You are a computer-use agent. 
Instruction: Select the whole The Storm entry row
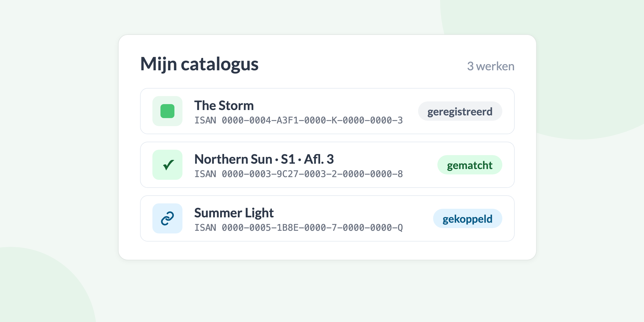[x=327, y=111]
